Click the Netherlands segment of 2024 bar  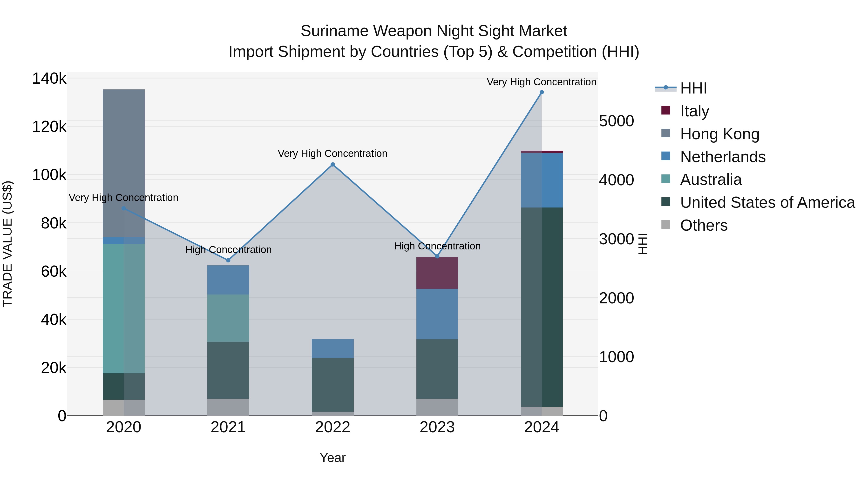542,180
